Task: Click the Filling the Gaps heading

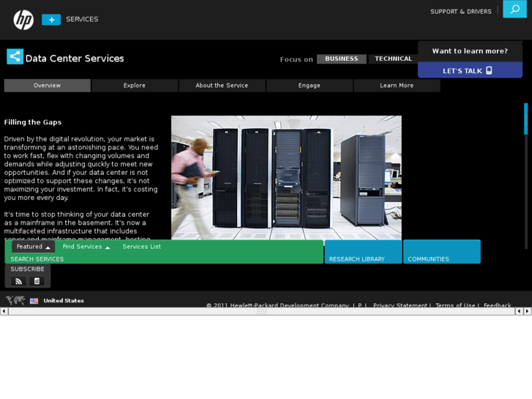Action: pyautogui.click(x=33, y=122)
